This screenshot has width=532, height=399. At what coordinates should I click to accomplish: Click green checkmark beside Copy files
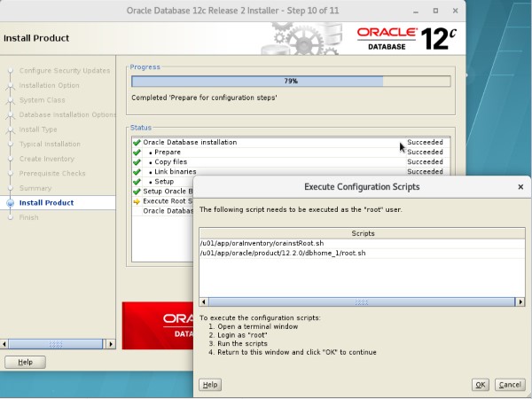tap(137, 162)
